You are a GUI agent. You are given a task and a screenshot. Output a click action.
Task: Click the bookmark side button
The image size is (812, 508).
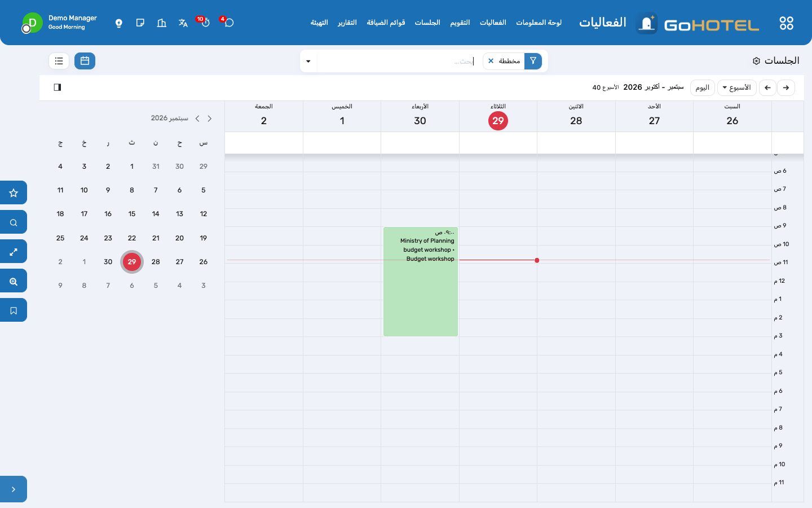coord(14,310)
